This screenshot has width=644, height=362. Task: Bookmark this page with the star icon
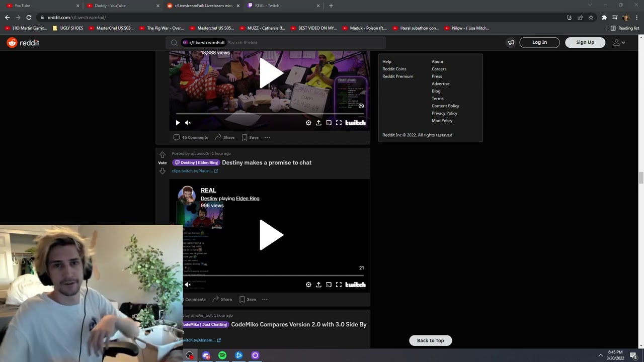(x=591, y=17)
